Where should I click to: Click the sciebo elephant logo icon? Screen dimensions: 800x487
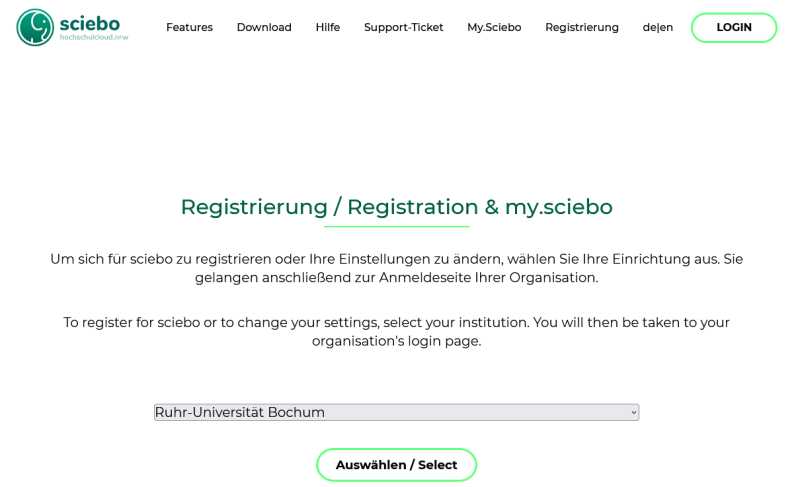35,27
